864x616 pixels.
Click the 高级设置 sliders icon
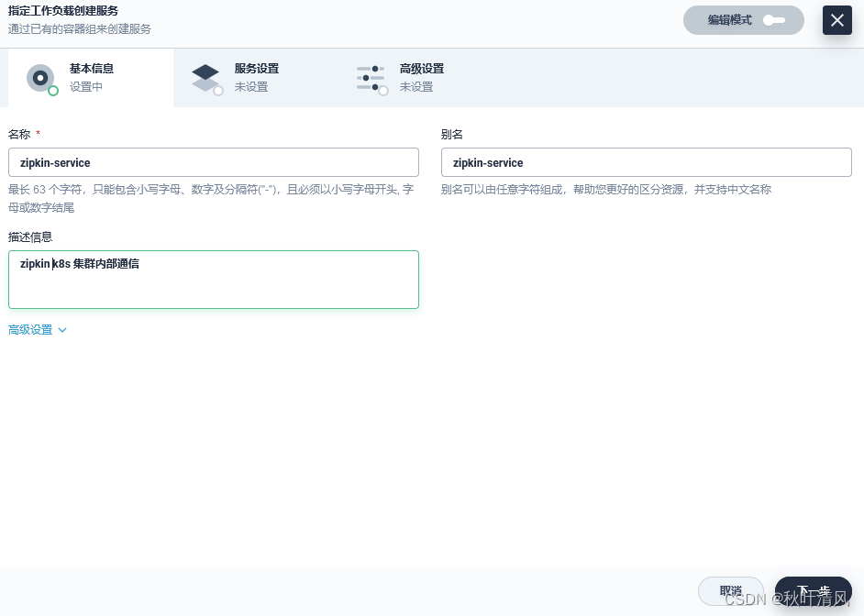click(372, 79)
